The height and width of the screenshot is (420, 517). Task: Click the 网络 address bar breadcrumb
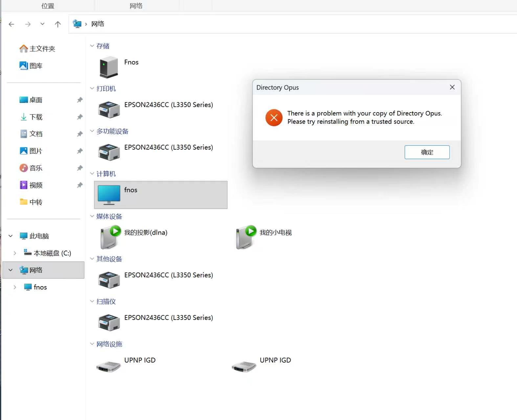98,24
